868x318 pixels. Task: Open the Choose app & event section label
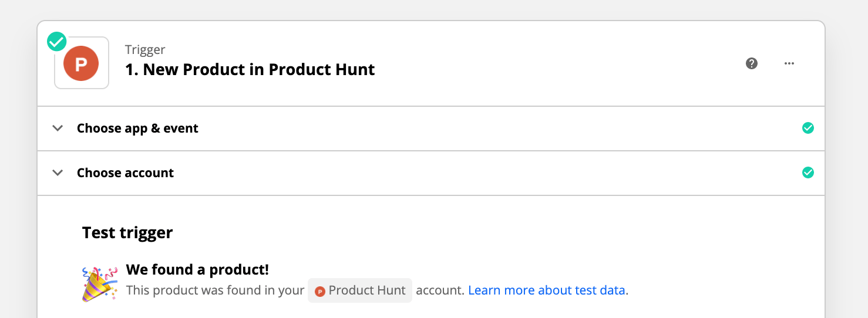coord(137,128)
